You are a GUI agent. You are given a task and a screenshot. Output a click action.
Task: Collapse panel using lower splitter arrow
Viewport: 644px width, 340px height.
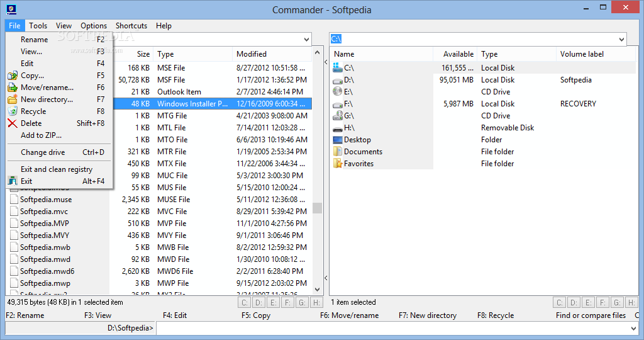(x=326, y=278)
